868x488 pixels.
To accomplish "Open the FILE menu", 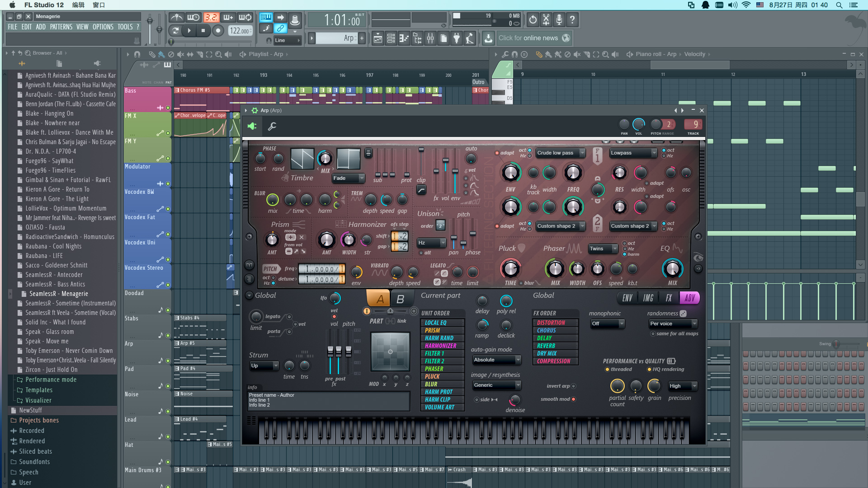I will pyautogui.click(x=13, y=27).
